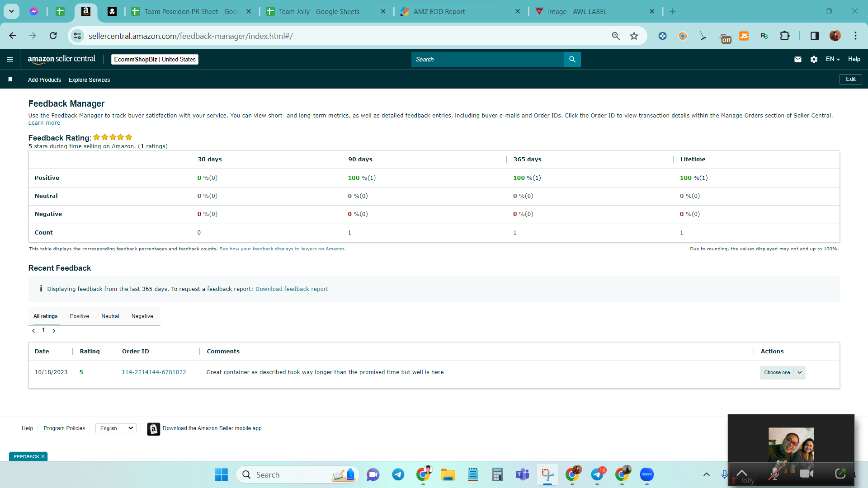Toggle the camera in the Zoom overlay

807,474
